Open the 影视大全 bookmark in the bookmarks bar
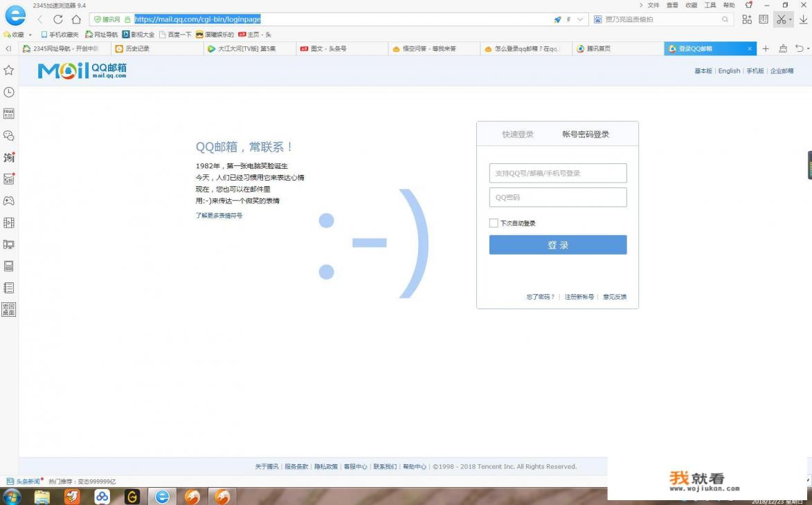 click(141, 34)
